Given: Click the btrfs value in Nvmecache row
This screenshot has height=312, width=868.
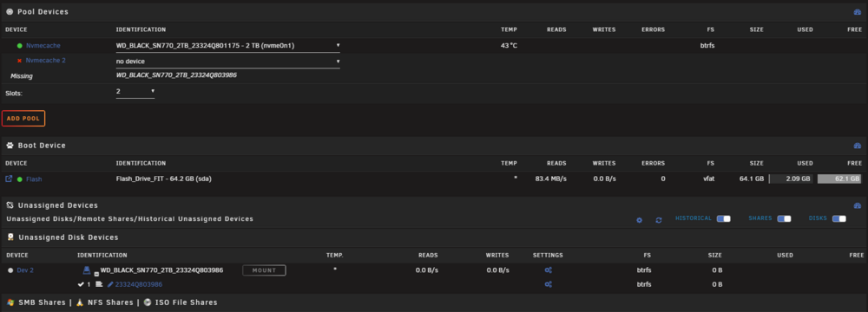Looking at the screenshot, I should click(707, 46).
